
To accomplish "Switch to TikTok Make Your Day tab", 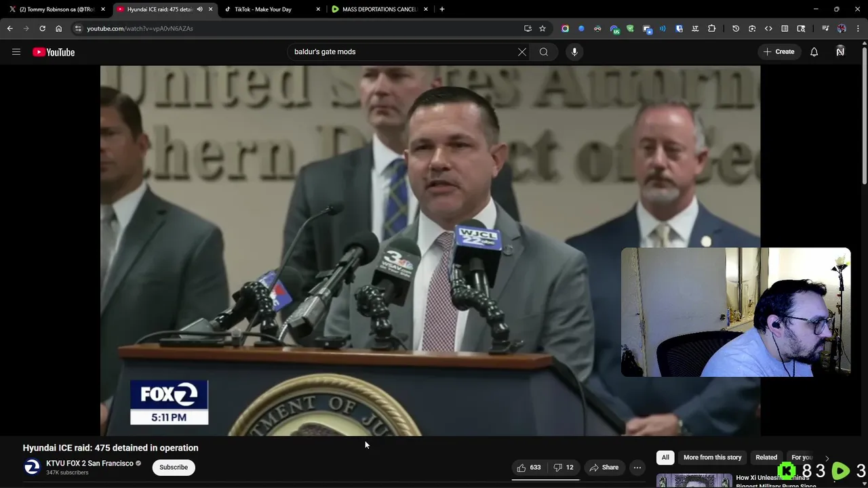I will (271, 9).
